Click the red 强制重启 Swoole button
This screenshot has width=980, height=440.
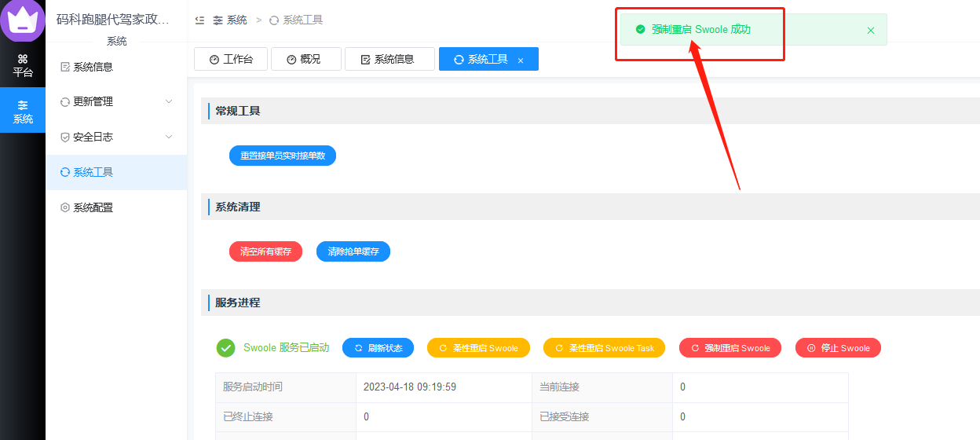(730, 347)
